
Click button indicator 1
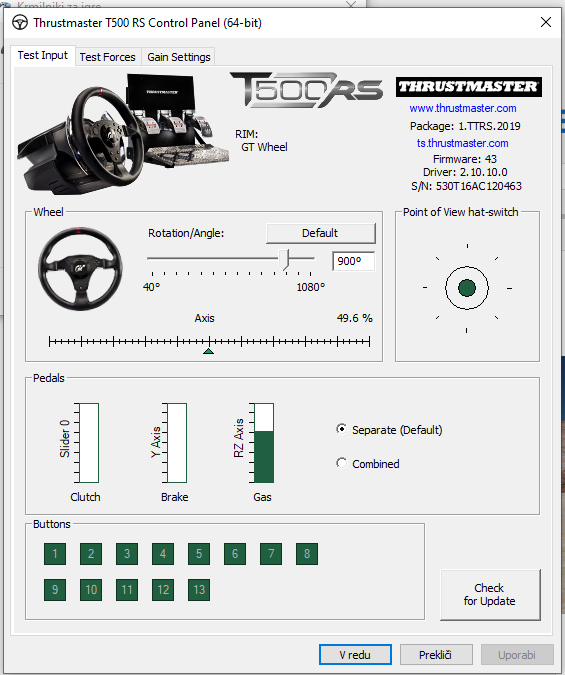pyautogui.click(x=55, y=553)
